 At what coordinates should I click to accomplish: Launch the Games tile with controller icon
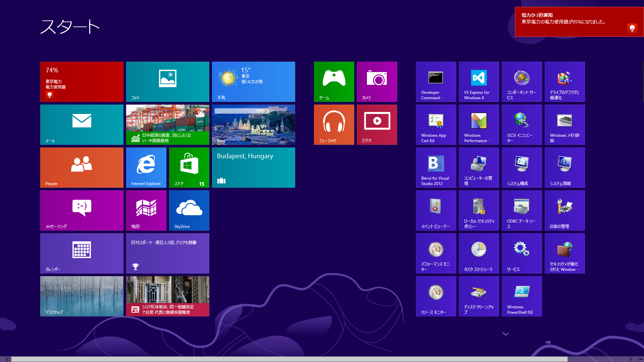(x=334, y=81)
